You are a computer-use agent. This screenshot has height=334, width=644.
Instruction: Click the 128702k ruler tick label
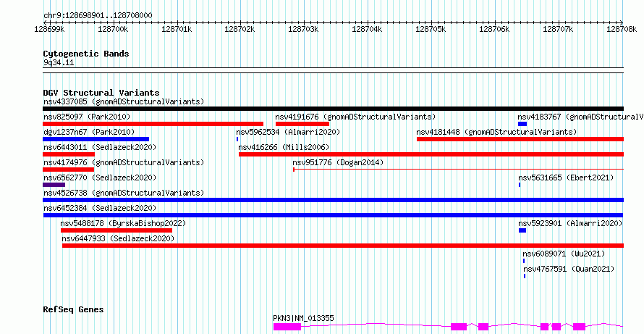click(x=240, y=30)
